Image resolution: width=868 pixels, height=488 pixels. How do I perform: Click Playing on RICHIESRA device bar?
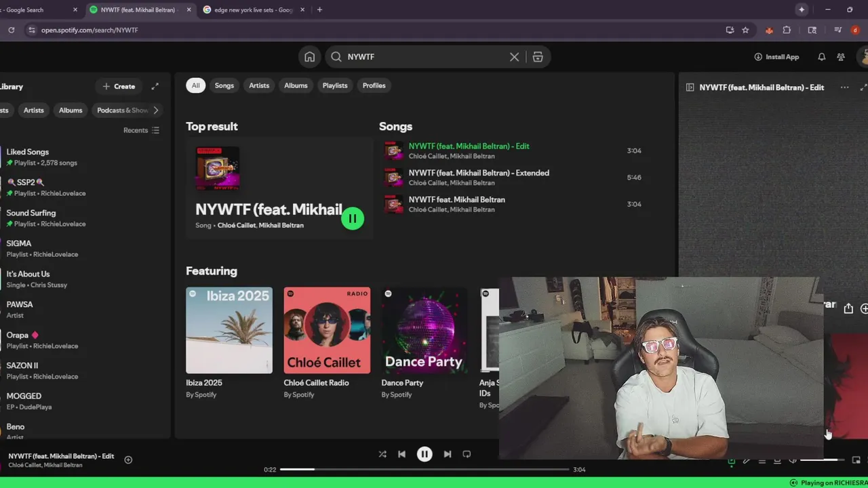(829, 483)
